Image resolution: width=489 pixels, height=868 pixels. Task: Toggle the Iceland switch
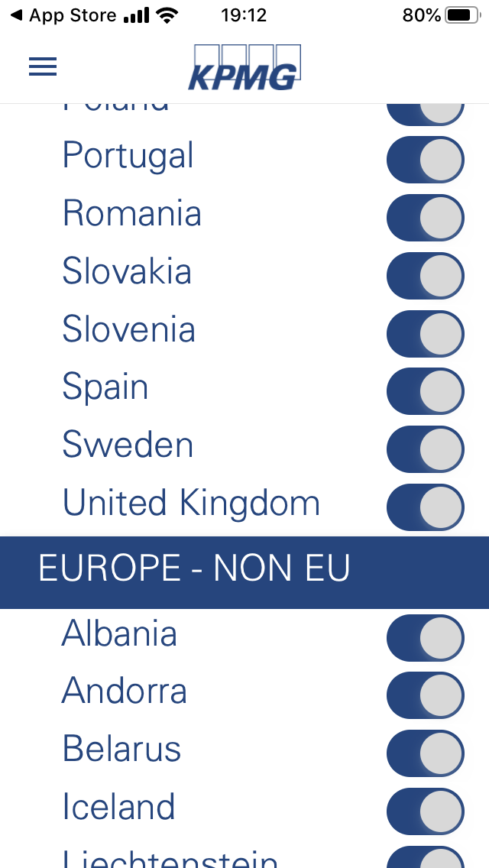[425, 811]
